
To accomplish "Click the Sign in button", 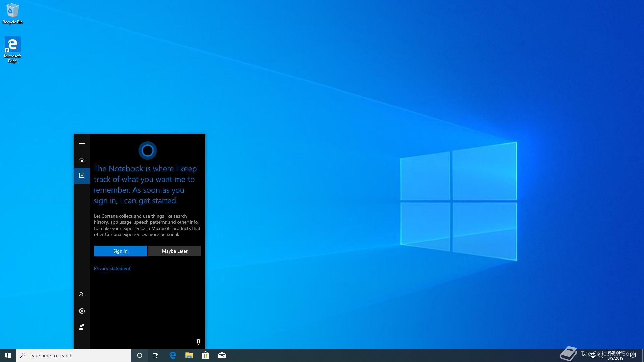I will [x=120, y=251].
